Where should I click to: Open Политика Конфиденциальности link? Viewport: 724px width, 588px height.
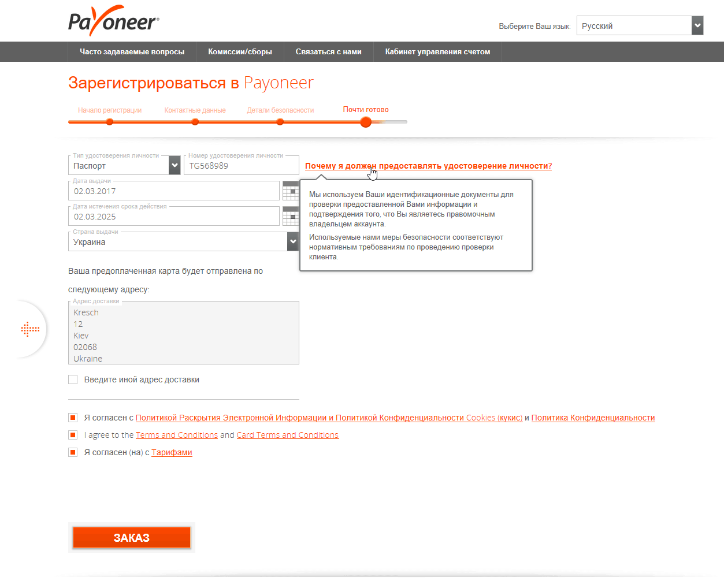tap(593, 418)
